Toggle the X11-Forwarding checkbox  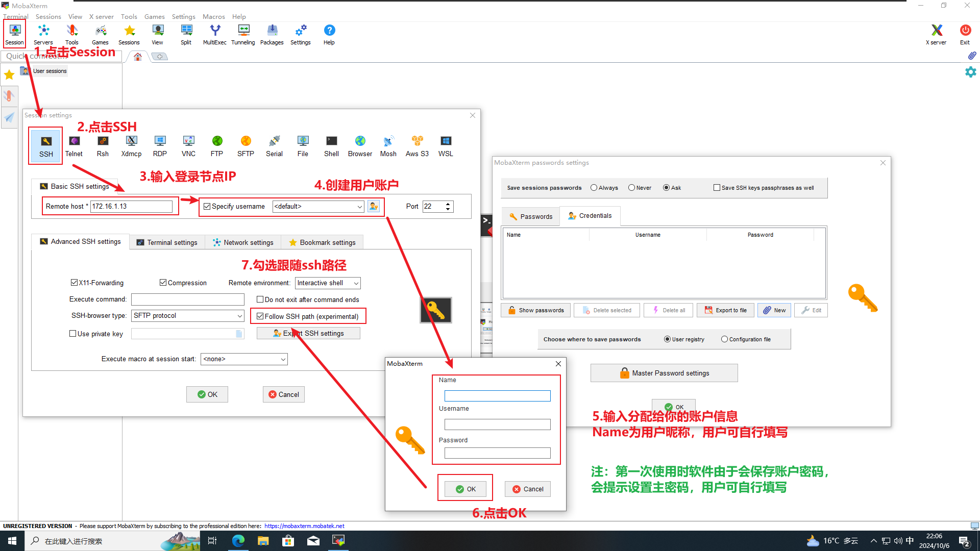pyautogui.click(x=75, y=283)
